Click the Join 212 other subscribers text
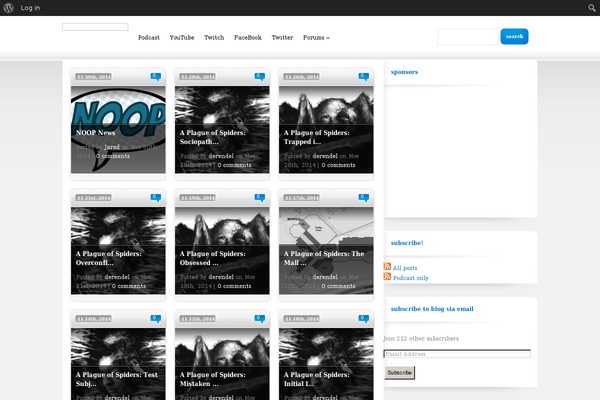Screen dimensions: 600x400 (421, 338)
